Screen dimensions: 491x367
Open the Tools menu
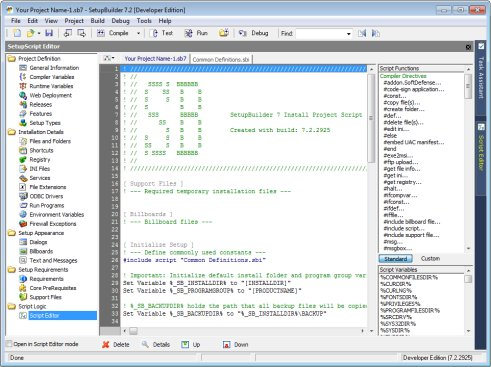click(144, 21)
